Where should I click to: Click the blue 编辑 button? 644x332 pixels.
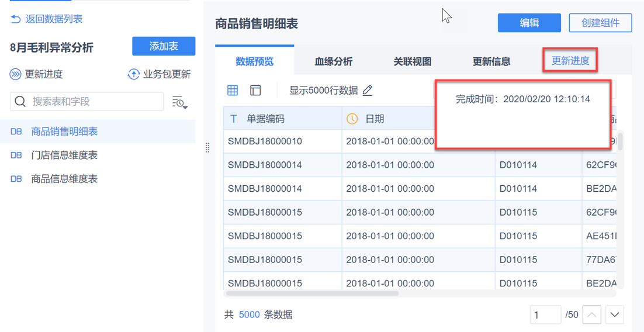(529, 23)
